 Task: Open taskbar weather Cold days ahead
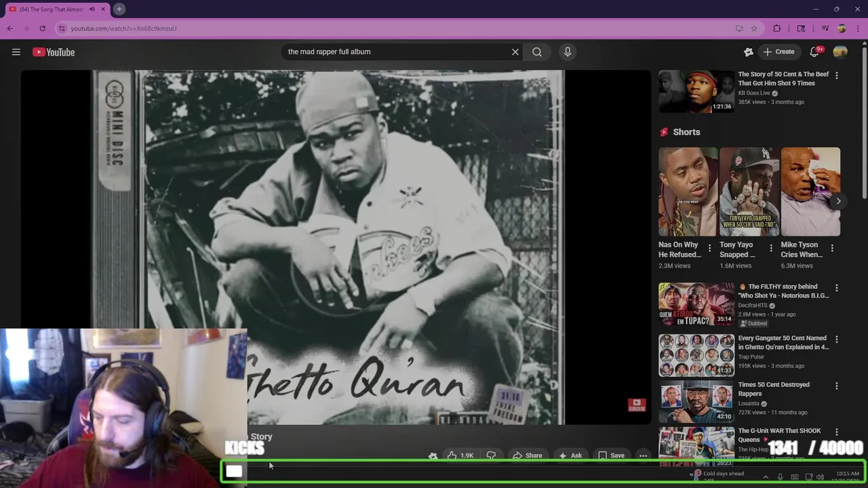click(x=719, y=476)
